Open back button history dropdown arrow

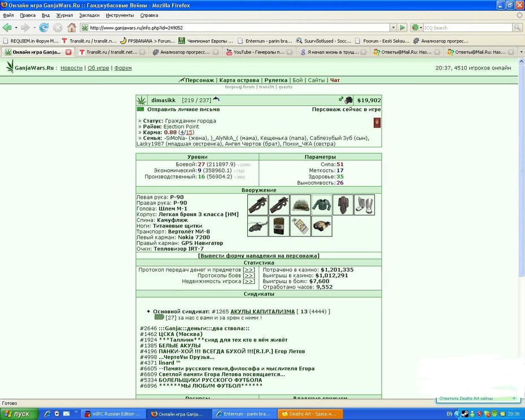click(x=16, y=28)
